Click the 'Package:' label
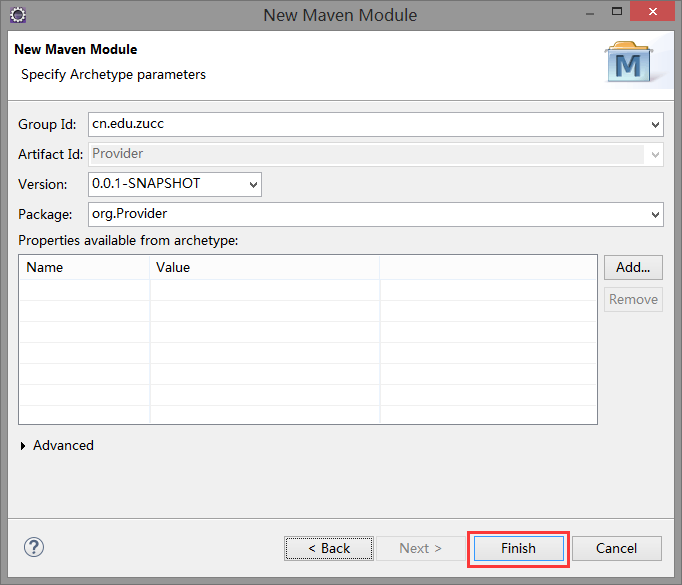Image resolution: width=682 pixels, height=585 pixels. [45, 214]
